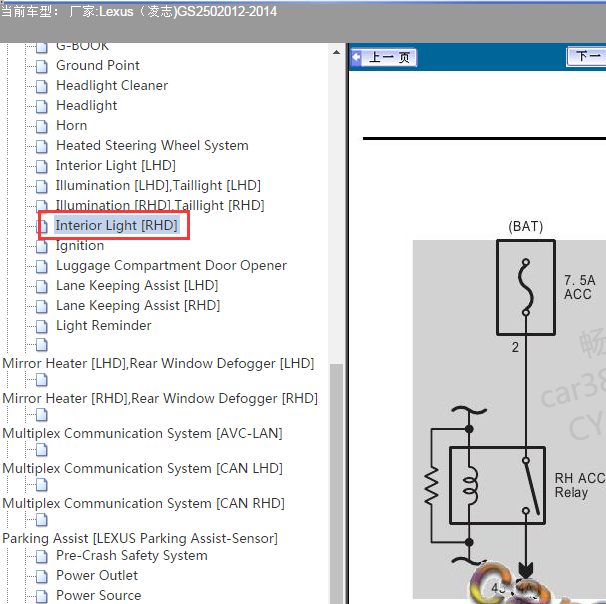Viewport: 606px width, 604px height.
Task: Click page icon beside Illumination [LHD],Taillight [LHD]
Action: 42,187
